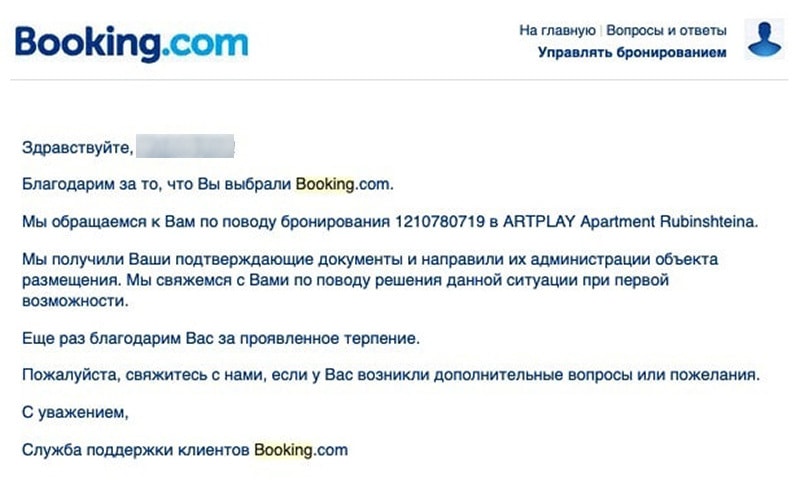Click the Booking.com logo
This screenshot has width=800, height=502.
click(x=131, y=43)
